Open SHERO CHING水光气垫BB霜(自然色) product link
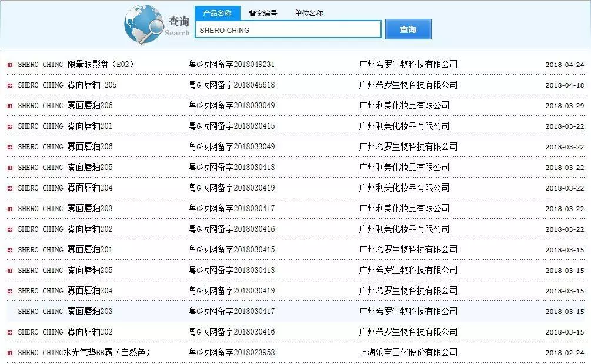The width and height of the screenshot is (591, 364). (85, 353)
